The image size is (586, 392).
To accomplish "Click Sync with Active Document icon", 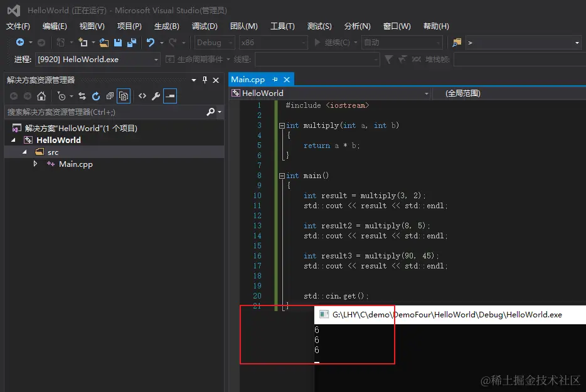I will [82, 97].
